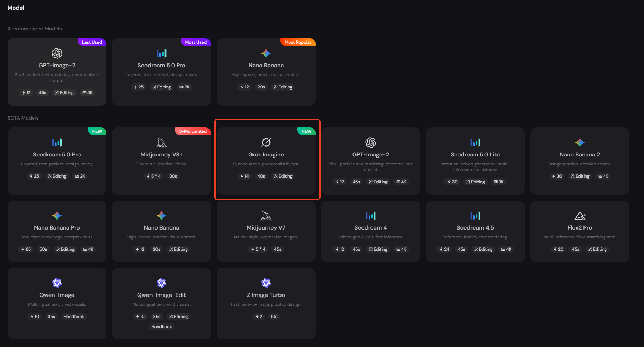
Task: Click the star icon on the Most Popular Nano Banana card
Action: [266, 53]
